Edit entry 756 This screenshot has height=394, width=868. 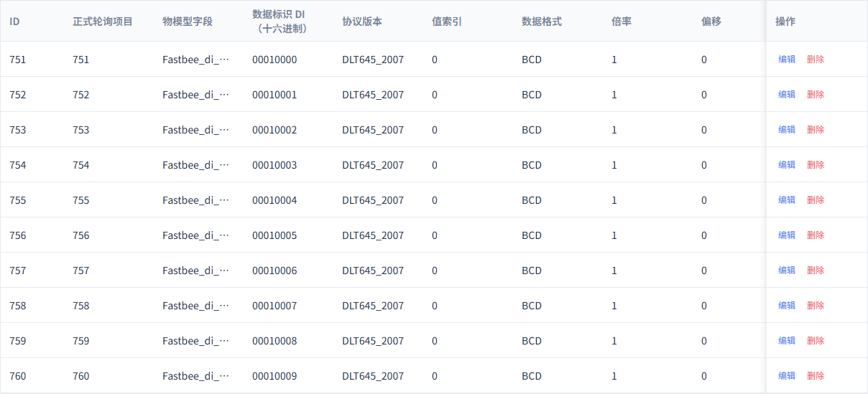coord(787,235)
